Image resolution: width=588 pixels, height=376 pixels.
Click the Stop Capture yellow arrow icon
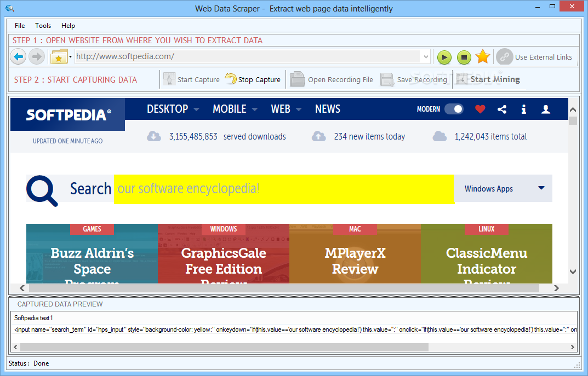tap(231, 79)
